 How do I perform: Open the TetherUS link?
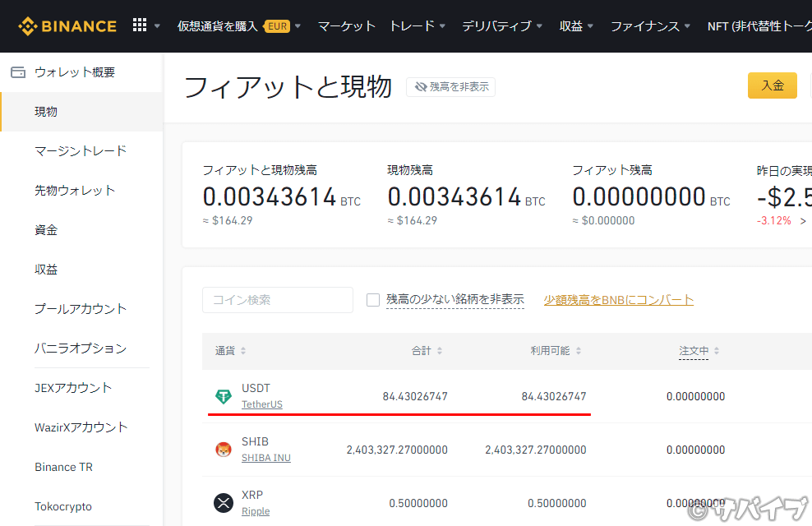pyautogui.click(x=262, y=404)
